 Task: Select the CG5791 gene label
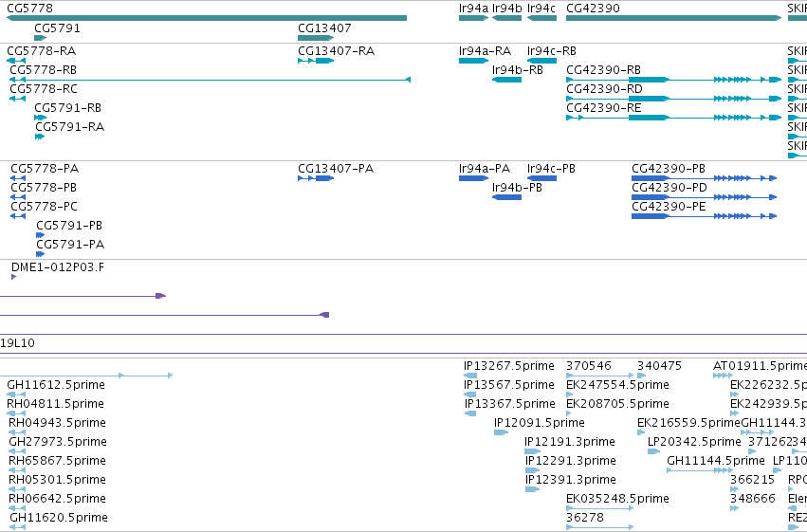click(57, 28)
